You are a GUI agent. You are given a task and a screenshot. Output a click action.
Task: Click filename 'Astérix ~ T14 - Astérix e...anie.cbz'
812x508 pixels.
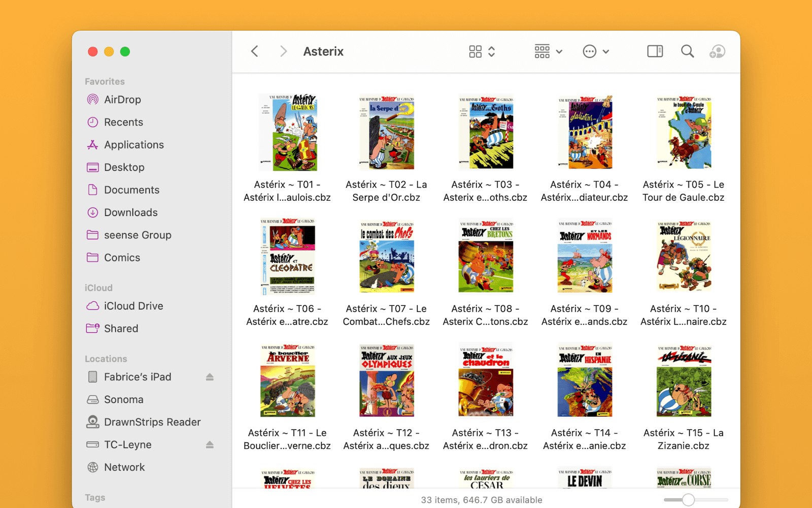tap(585, 439)
